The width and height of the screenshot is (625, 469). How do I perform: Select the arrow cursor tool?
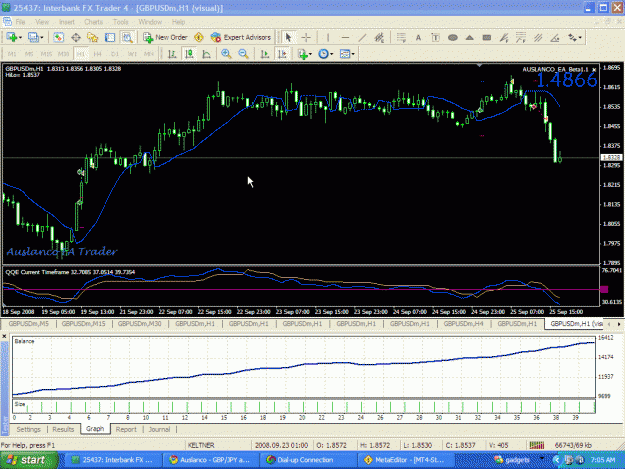coord(289,37)
